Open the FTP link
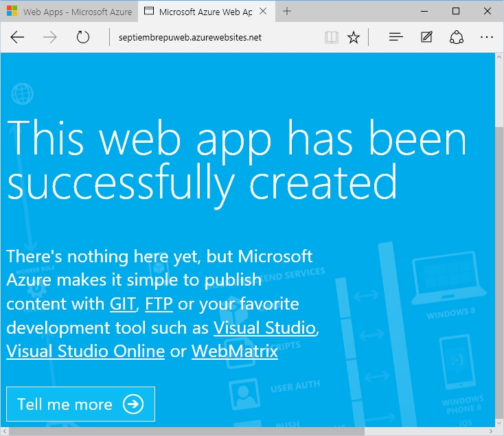Image resolution: width=504 pixels, height=436 pixels. click(x=159, y=304)
